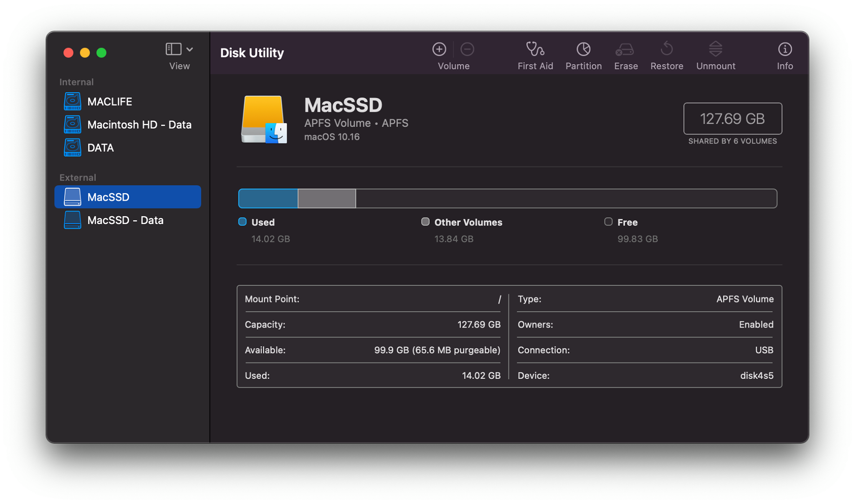855x504 pixels.
Task: Toggle the sidebar view icon
Action: click(x=173, y=49)
